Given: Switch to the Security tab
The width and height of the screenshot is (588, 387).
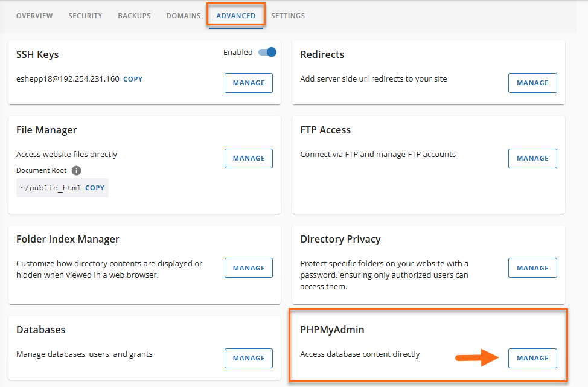Looking at the screenshot, I should pos(85,16).
